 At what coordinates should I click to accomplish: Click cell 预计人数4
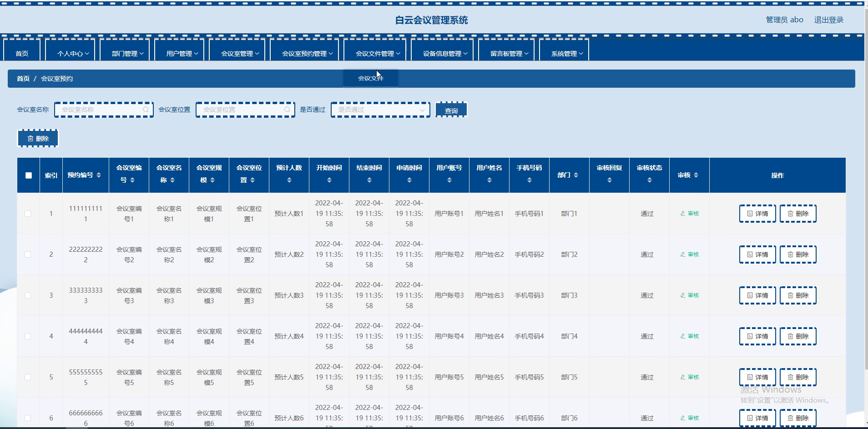289,336
